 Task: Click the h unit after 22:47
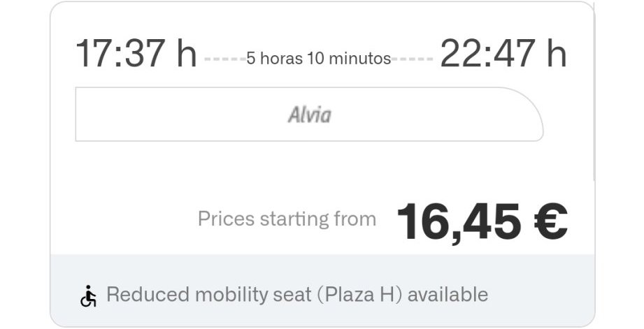tap(557, 54)
